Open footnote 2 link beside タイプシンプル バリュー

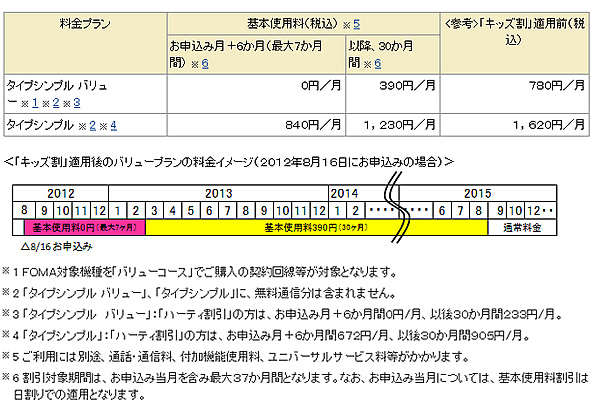click(x=56, y=103)
